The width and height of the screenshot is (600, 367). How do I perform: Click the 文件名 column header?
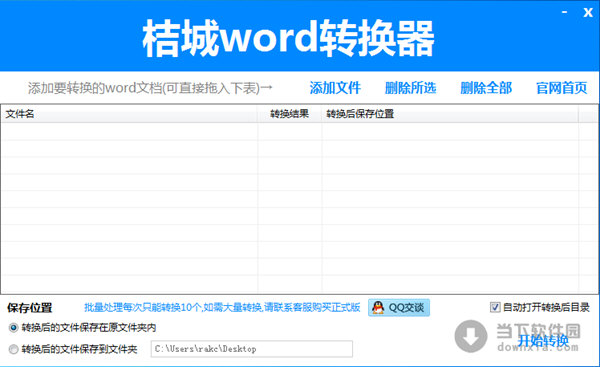point(129,114)
